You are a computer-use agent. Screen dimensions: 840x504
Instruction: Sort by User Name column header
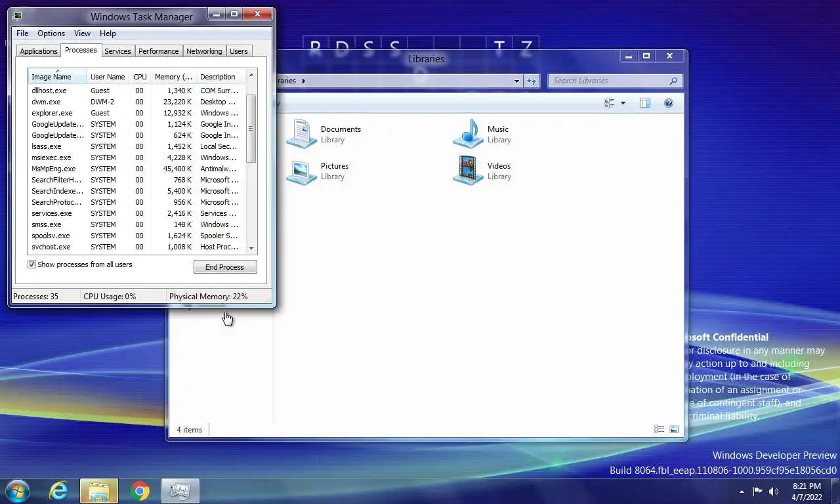(x=108, y=77)
